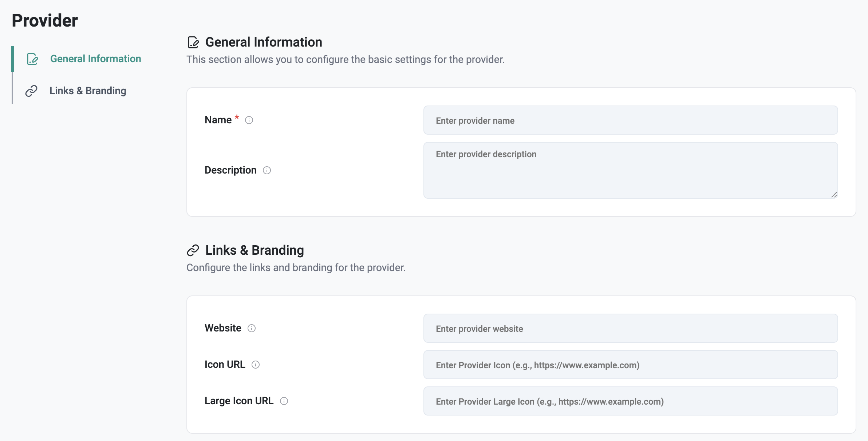Focus the provider name input field

point(630,120)
